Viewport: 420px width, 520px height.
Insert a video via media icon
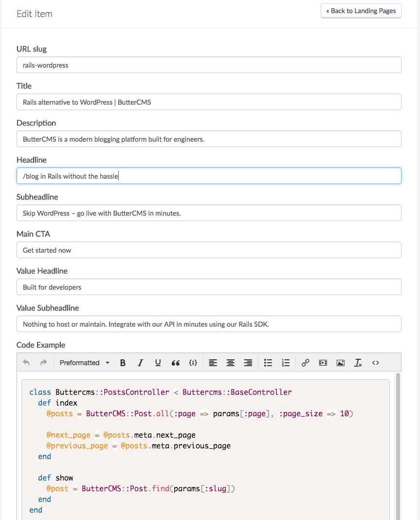click(323, 362)
